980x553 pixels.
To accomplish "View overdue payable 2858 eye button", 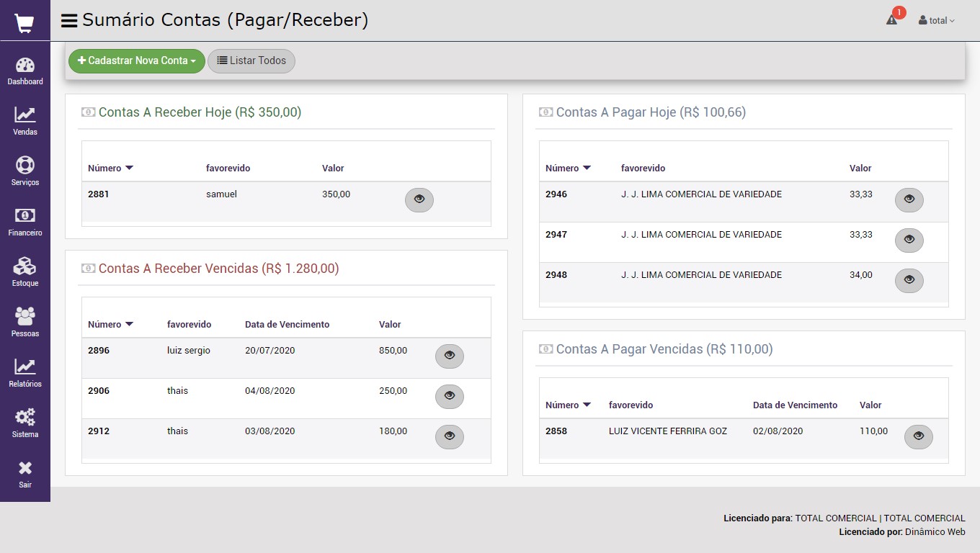I will pos(918,436).
